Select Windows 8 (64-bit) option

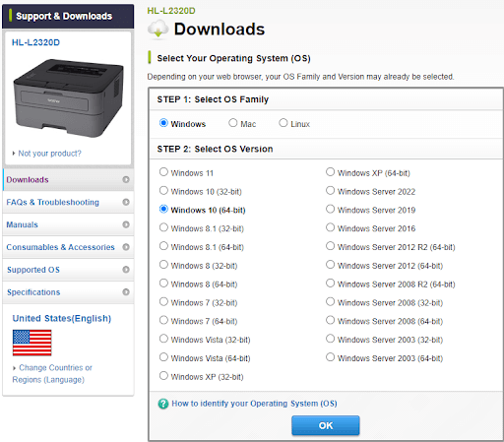163,284
